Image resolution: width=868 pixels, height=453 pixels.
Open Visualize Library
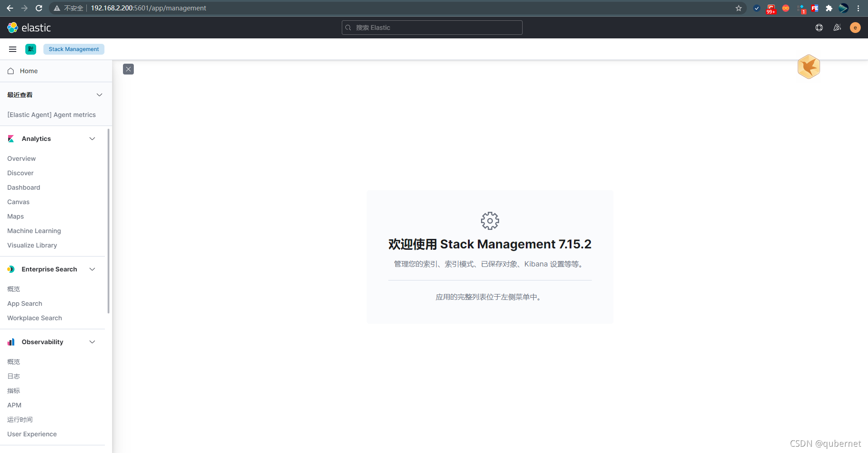tap(32, 245)
